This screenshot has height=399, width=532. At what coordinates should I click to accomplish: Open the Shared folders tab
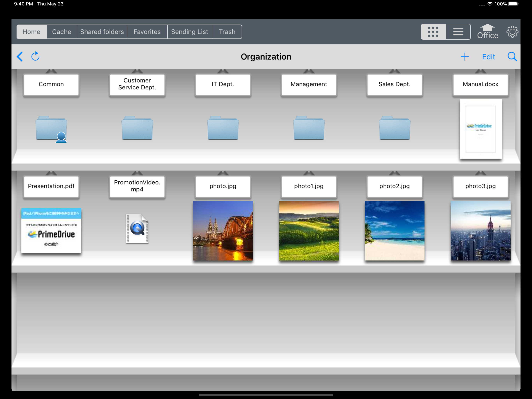[102, 32]
